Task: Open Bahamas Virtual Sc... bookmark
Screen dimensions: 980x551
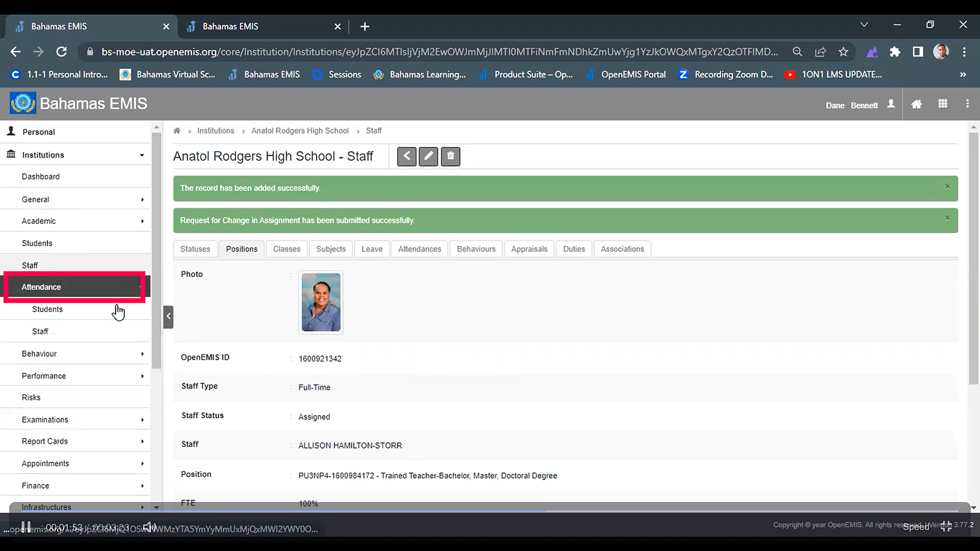Action: coord(168,74)
